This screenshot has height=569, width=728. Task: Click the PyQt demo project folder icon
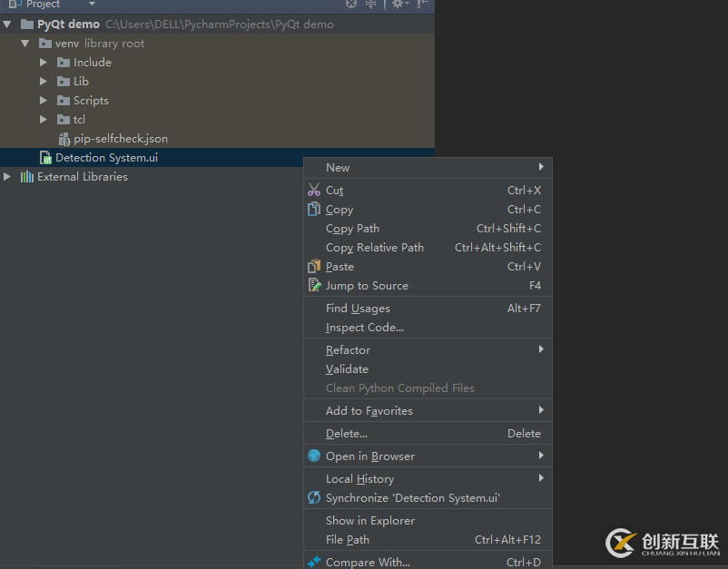[27, 25]
